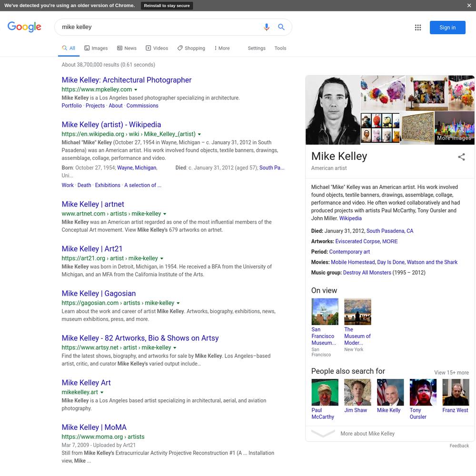Screen dimensions: 476x476
Task: Expand dropdown arrow next to artsy.net URL
Action: [175, 347]
